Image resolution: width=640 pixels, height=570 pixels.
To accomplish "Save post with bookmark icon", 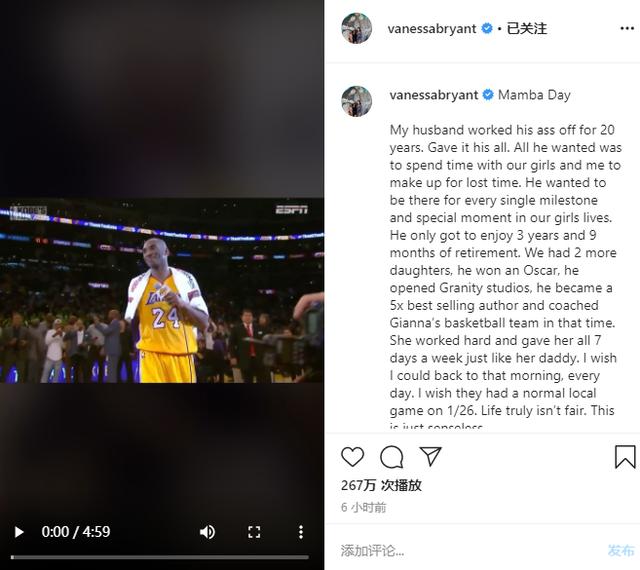I will 625,456.
